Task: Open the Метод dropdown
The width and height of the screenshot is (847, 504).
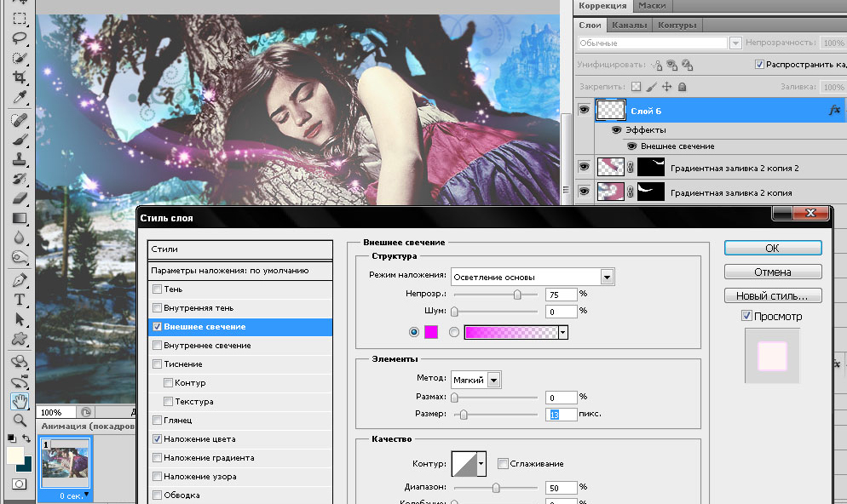Action: (x=493, y=381)
